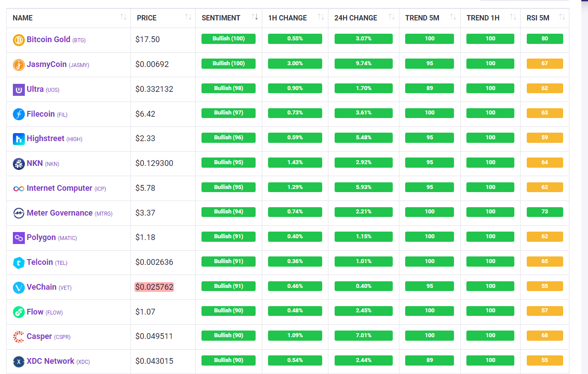Click the Internet Computer infinity logo icon
Screen dimensions: 588x374
19,189
